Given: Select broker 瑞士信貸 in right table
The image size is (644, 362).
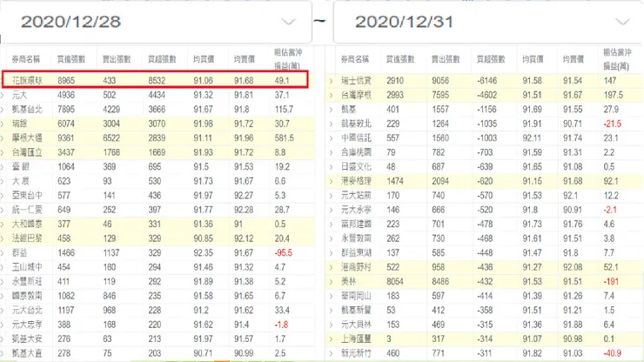Looking at the screenshot, I should [356, 81].
